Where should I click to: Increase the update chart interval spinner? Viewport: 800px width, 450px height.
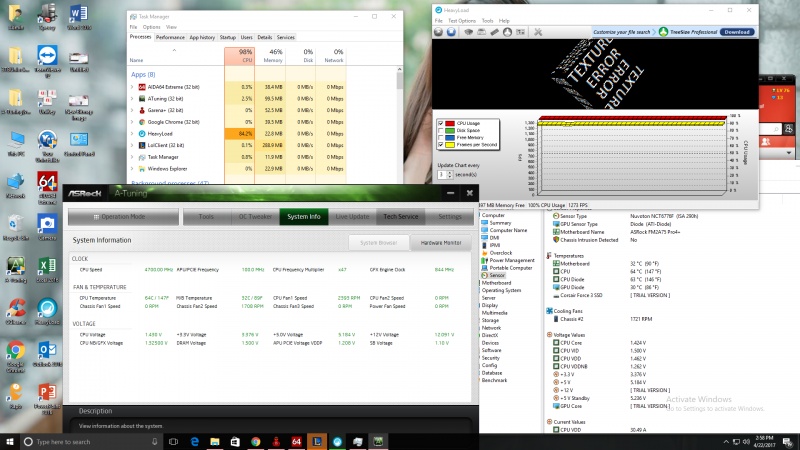449,172
